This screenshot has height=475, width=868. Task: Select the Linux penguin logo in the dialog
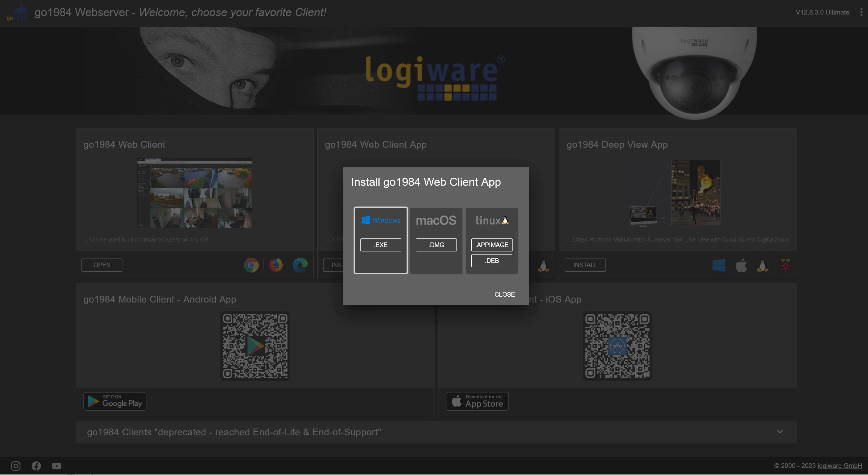click(492, 220)
